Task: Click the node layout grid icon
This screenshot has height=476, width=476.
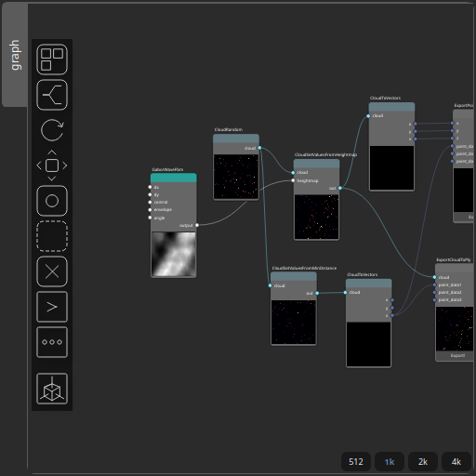Action: tap(52, 59)
